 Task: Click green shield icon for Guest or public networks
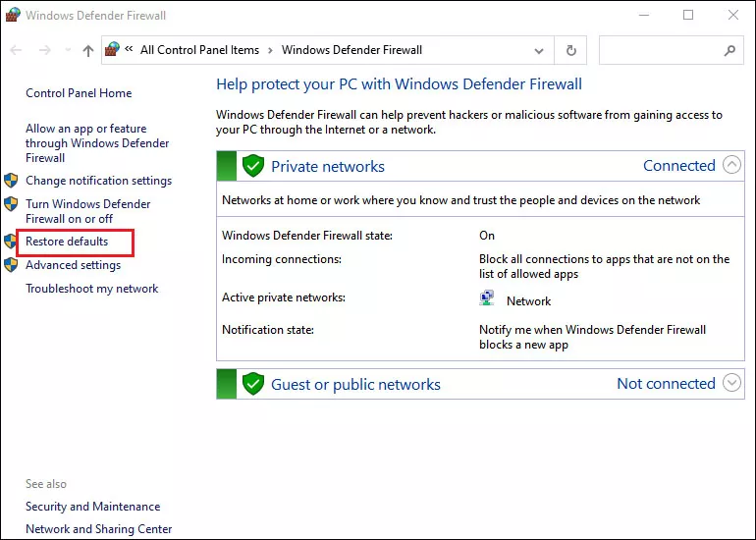(253, 384)
